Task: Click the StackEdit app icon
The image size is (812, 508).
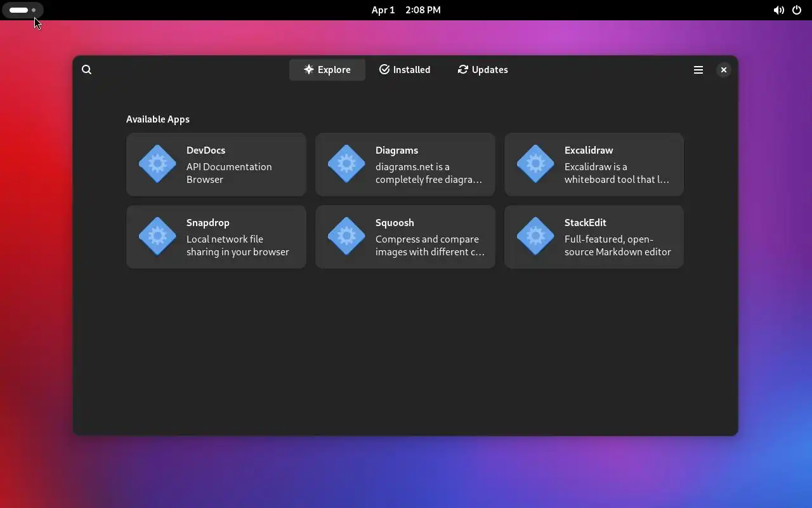Action: point(535,237)
